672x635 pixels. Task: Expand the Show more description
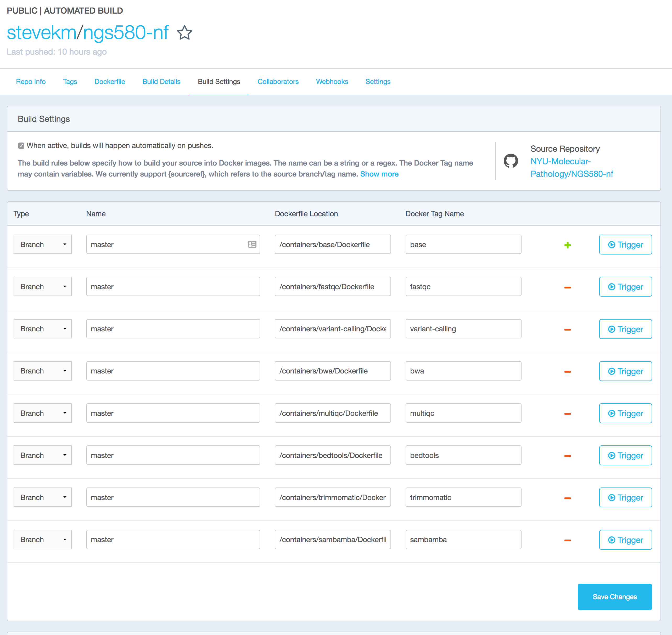(x=379, y=174)
